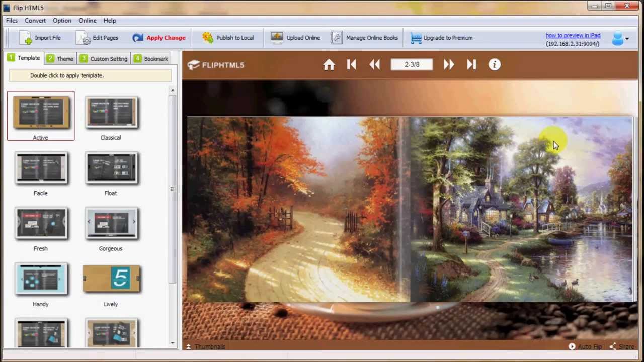Viewport: 644px width, 362px height.
Task: Switch to the Custom Setting tab
Action: pos(104,59)
